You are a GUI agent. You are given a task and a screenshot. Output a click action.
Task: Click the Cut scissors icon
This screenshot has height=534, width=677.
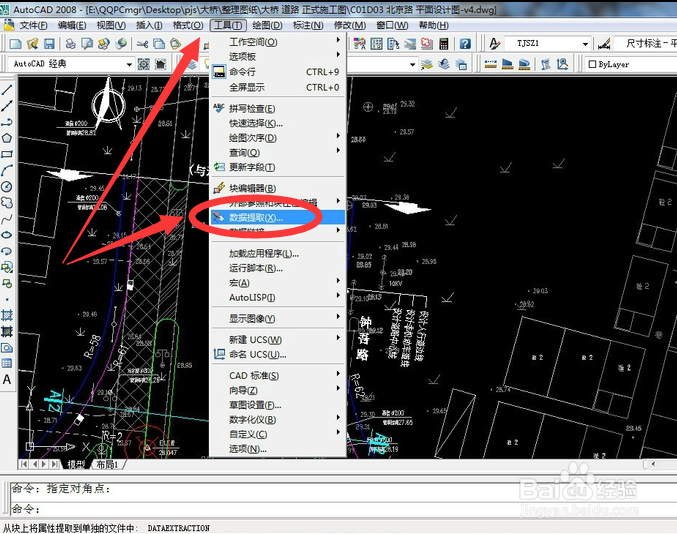click(x=142, y=44)
